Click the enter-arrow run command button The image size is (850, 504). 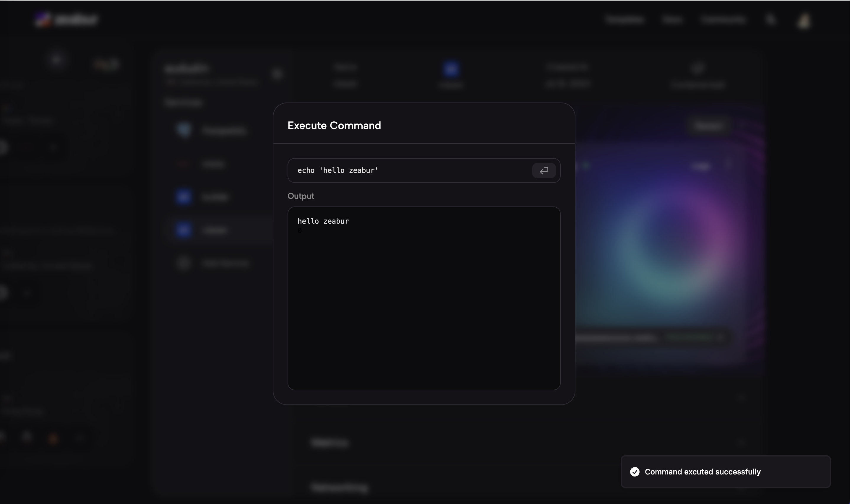point(544,170)
